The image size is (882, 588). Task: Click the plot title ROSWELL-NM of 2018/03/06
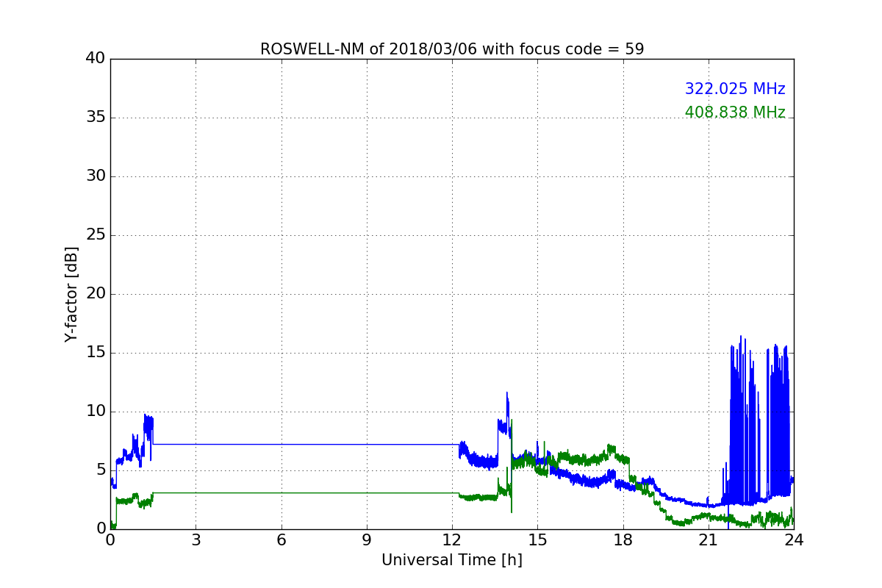click(452, 49)
